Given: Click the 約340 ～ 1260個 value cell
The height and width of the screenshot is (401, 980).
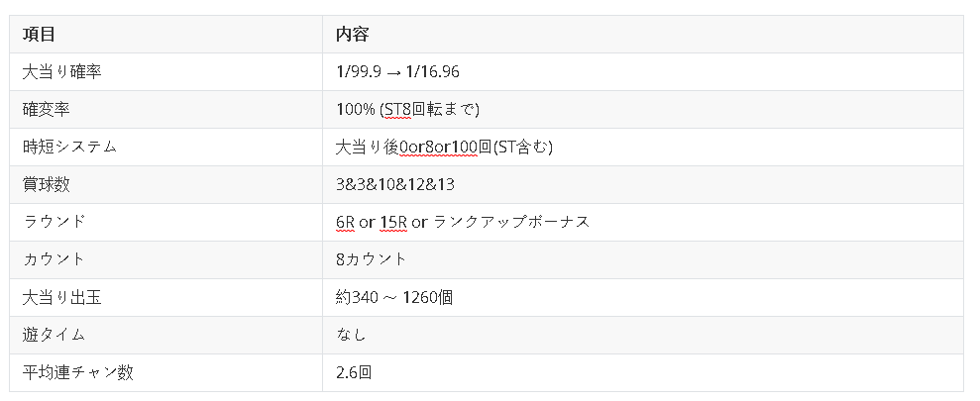Looking at the screenshot, I should click(394, 297).
